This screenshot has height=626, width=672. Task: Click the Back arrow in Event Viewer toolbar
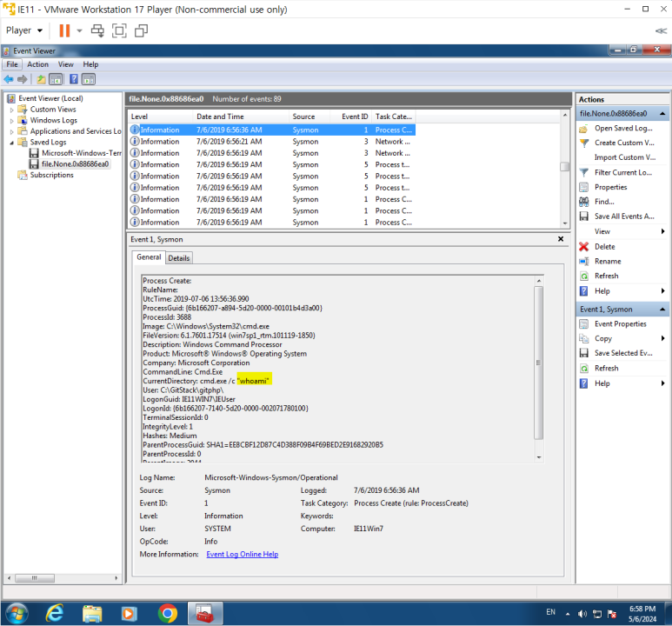coord(8,79)
